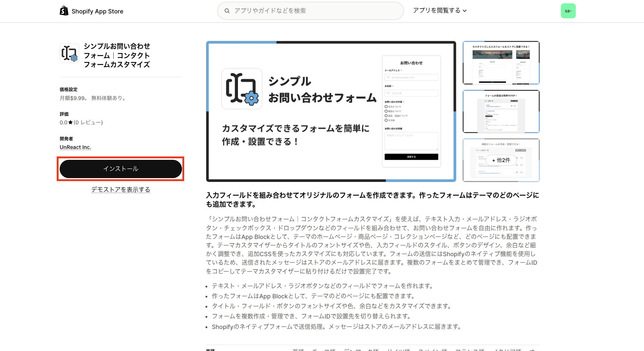Viewport: 644px width, 351px height.
Task: Open the フォームの設定は簡単4STEP thumbnail
Action: tap(501, 111)
